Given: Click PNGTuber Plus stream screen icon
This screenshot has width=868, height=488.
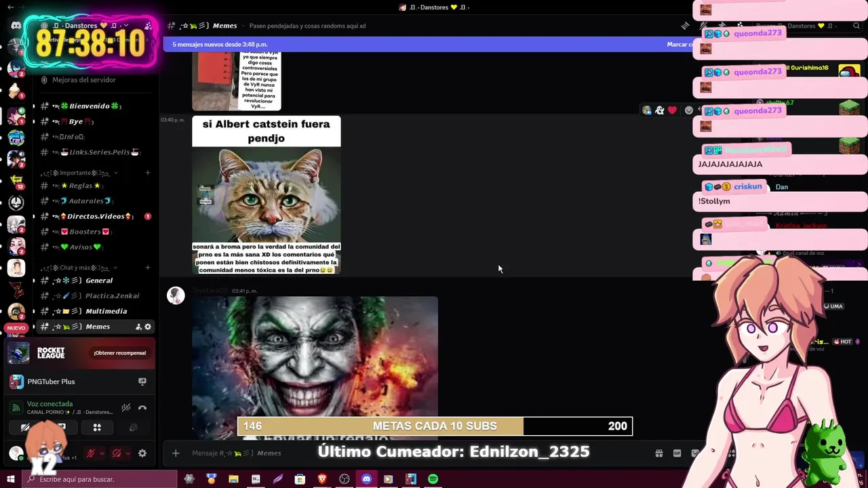Looking at the screenshot, I should pyautogui.click(x=142, y=382).
